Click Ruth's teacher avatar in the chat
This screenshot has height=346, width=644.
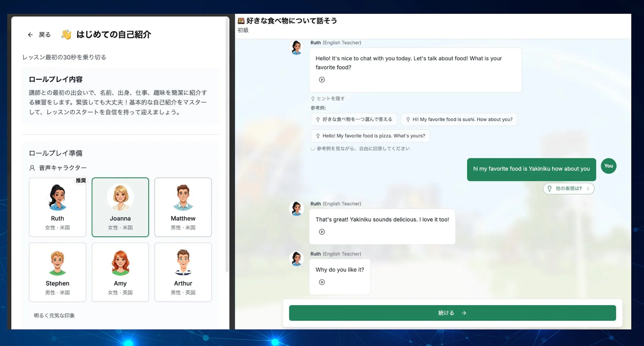[296, 47]
